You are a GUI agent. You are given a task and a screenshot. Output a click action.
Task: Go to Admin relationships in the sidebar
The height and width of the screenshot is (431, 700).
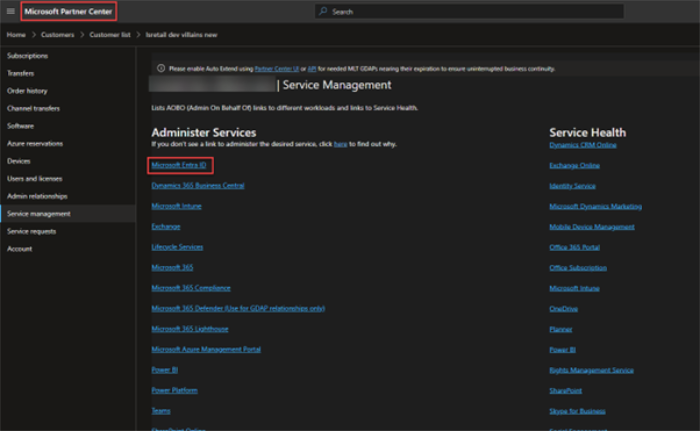[x=37, y=196]
